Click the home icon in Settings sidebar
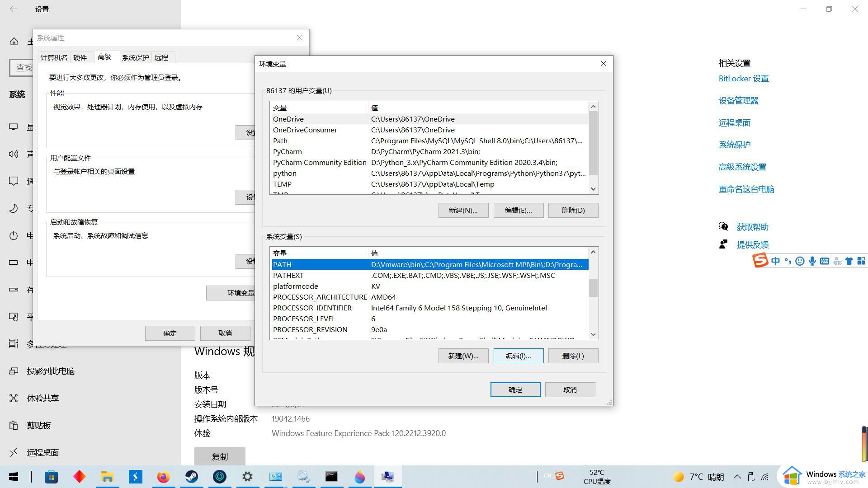868x488 pixels. point(14,42)
